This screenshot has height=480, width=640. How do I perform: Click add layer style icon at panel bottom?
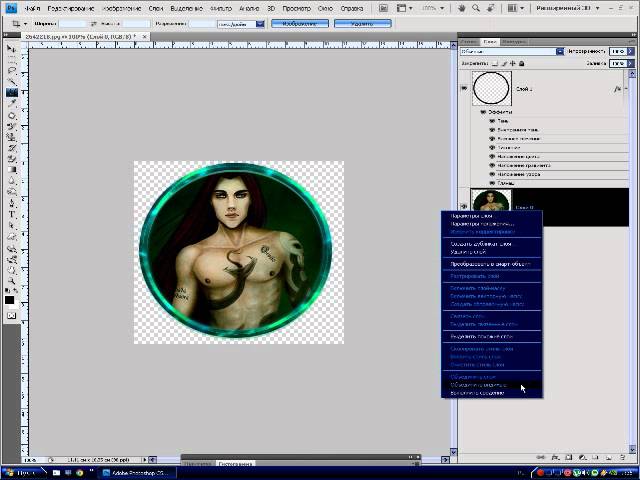(556, 458)
